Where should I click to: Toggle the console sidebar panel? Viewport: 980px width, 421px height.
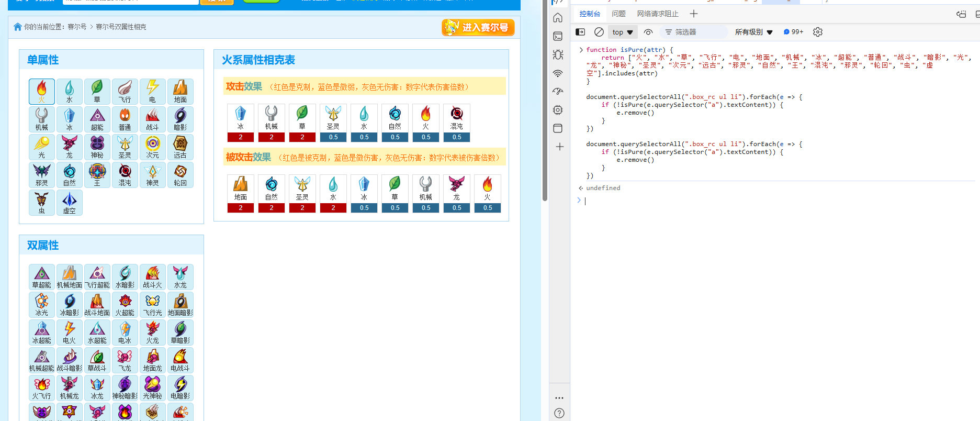coord(580,32)
